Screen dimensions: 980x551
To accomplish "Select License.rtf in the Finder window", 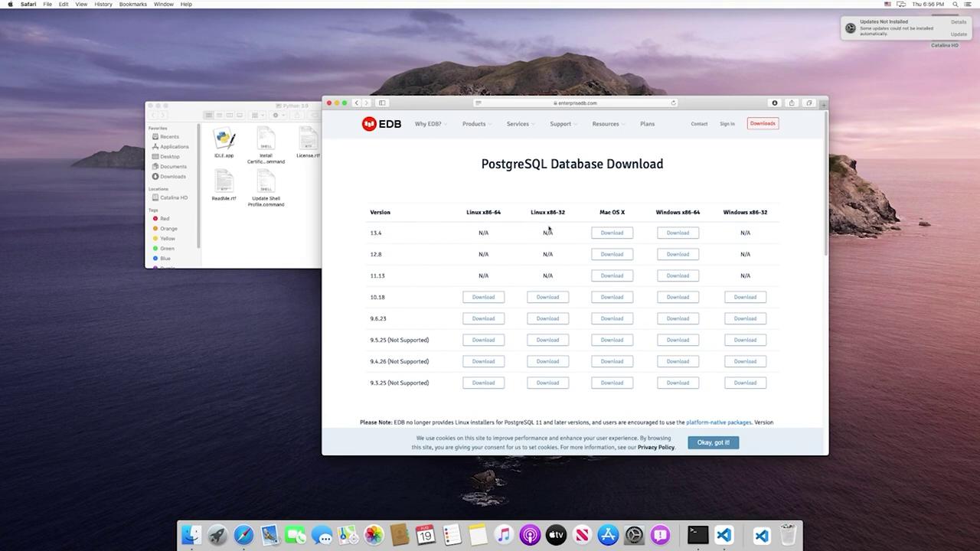I will [308, 143].
